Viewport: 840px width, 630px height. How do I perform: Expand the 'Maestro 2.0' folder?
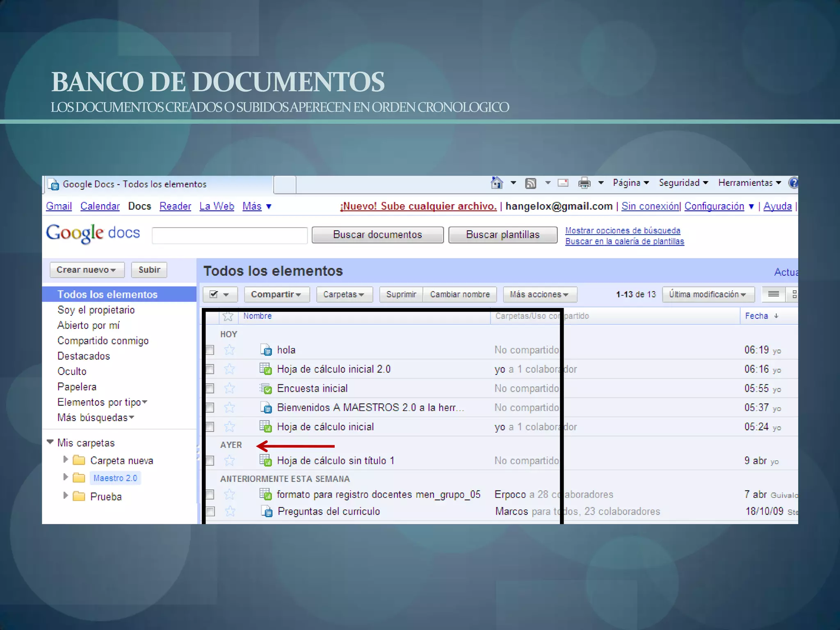click(65, 477)
